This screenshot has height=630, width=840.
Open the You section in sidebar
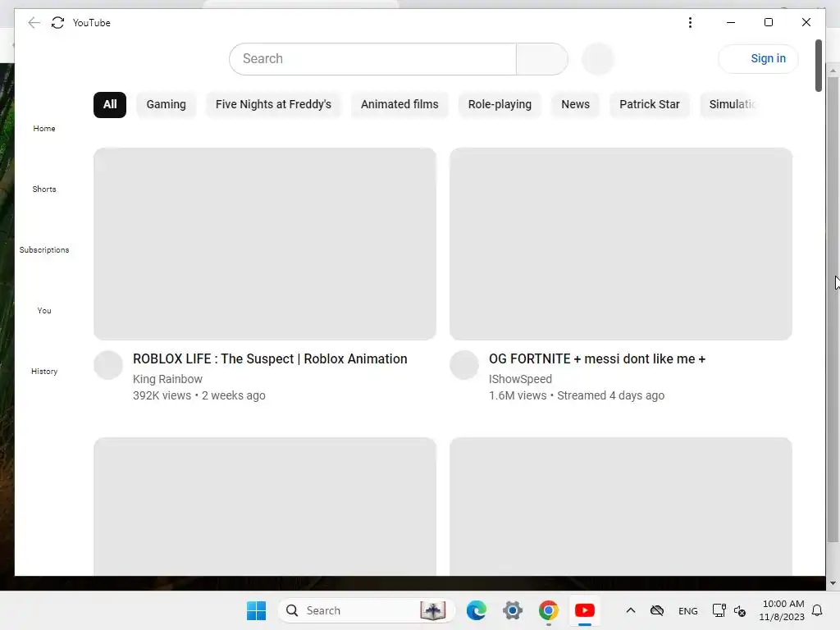tap(44, 311)
